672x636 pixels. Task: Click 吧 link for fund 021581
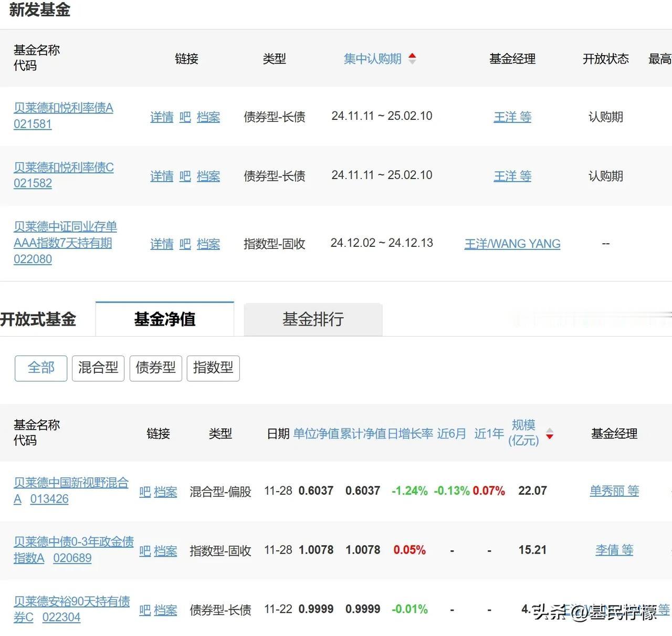click(185, 117)
